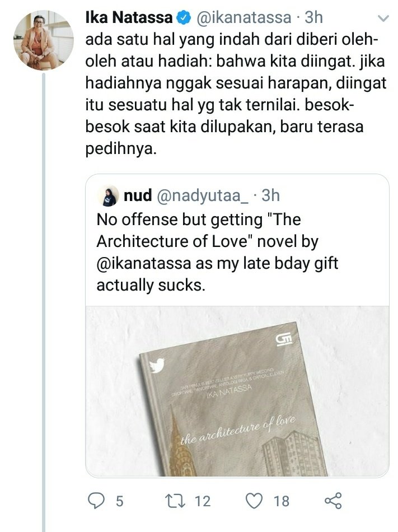Click the GM publisher logo on book
Viewport: 398px width, 532px height.
(283, 339)
